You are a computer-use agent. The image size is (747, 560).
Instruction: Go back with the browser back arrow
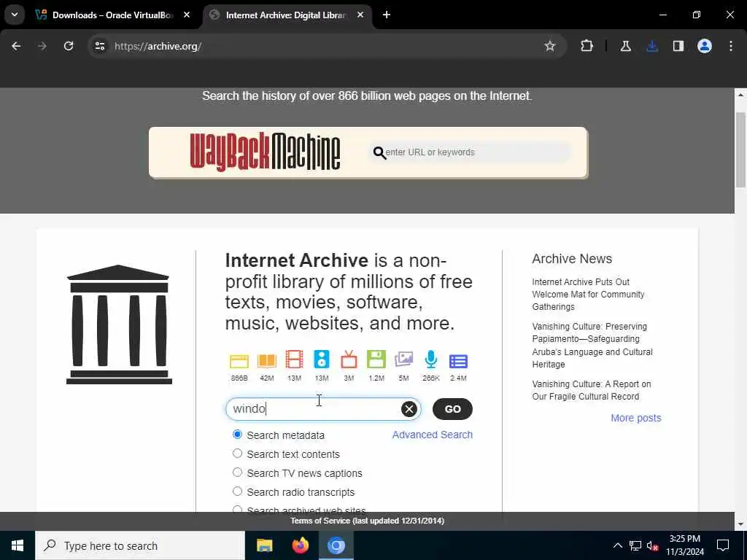[16, 46]
